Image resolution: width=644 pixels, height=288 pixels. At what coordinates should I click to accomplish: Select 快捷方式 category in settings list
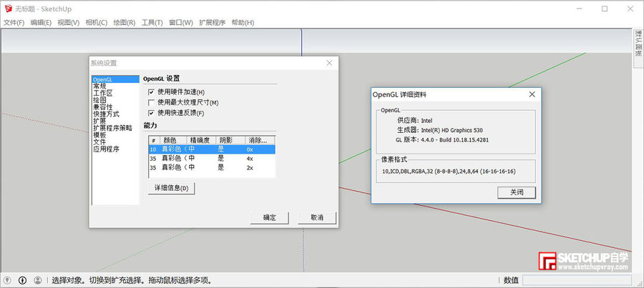coord(116,114)
